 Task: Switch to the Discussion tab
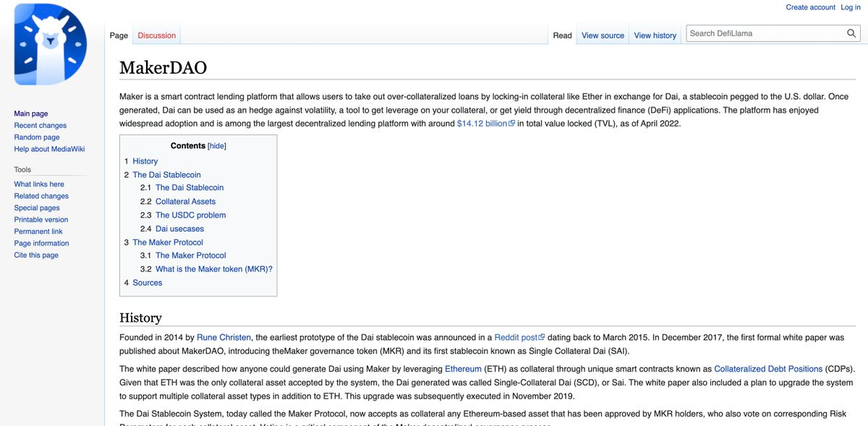click(157, 35)
